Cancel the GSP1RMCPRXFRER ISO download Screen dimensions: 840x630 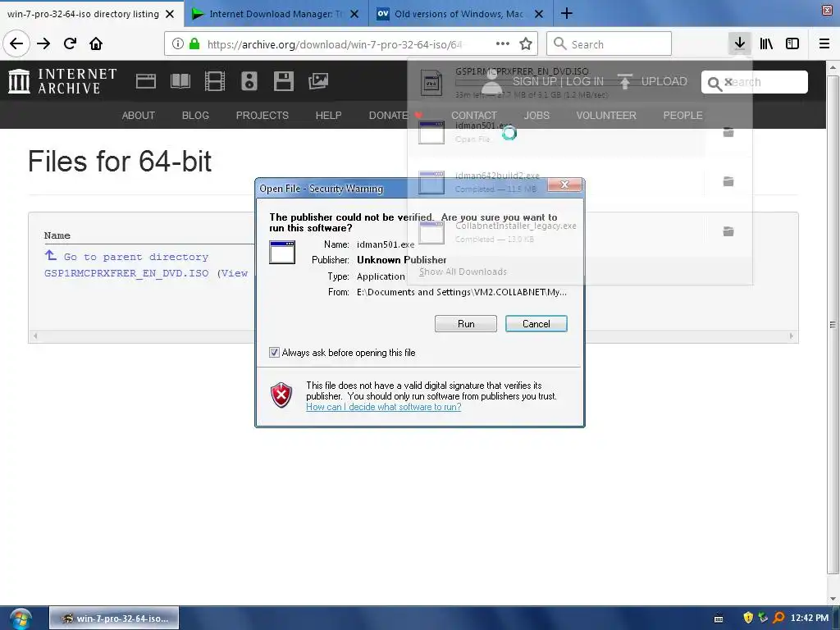tap(728, 82)
